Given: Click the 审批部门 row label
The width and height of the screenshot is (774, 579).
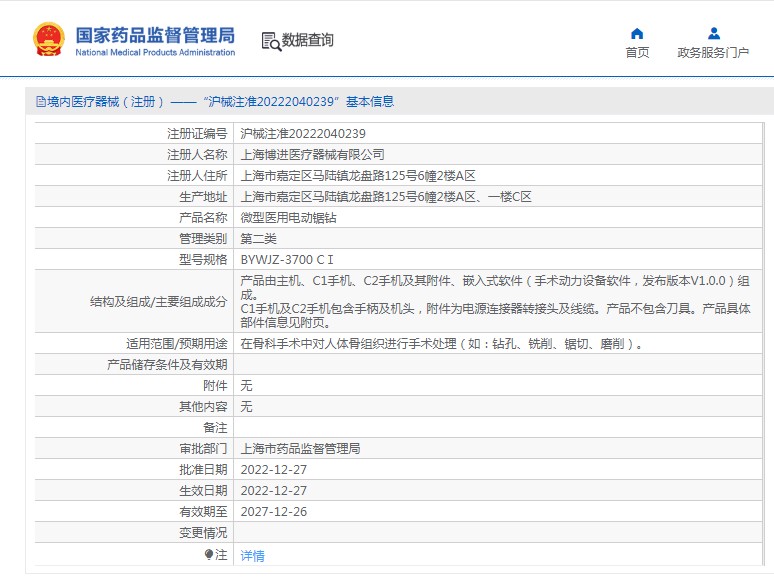Looking at the screenshot, I should coord(203,449).
